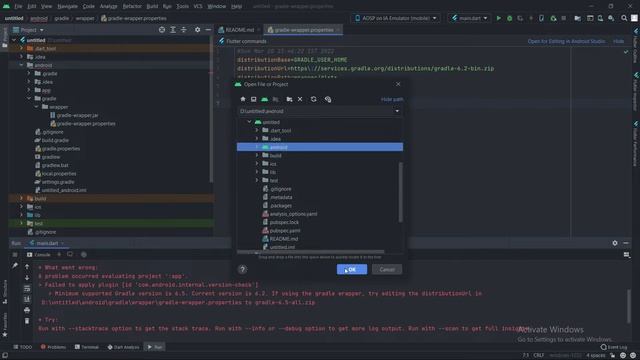Confirm selection with the OK button
The height and width of the screenshot is (360, 640).
click(352, 269)
